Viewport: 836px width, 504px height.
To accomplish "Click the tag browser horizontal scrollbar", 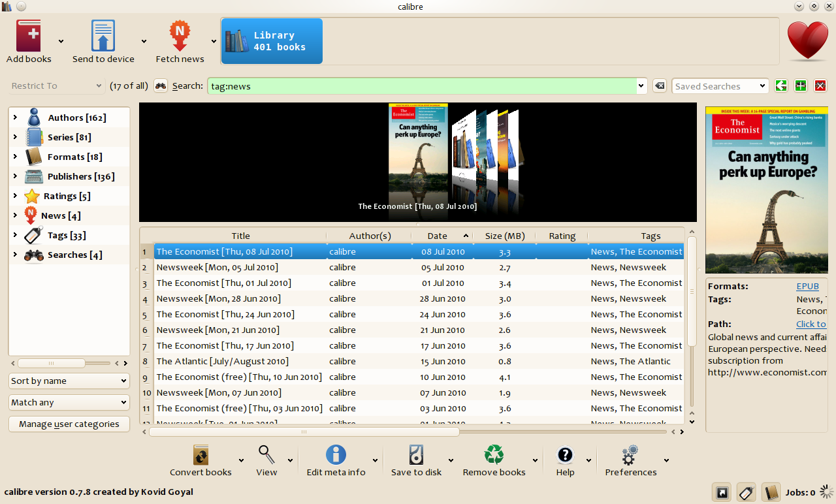I will pyautogui.click(x=51, y=363).
